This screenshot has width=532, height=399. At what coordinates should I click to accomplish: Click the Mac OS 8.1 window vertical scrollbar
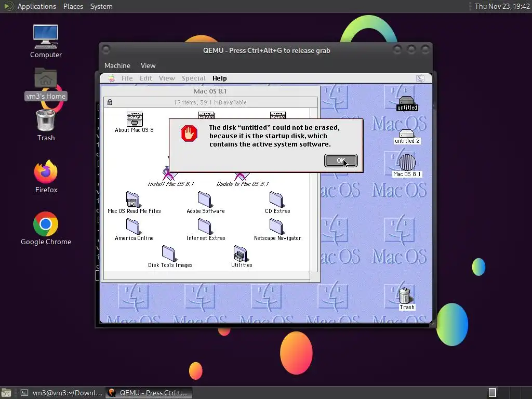[314, 190]
